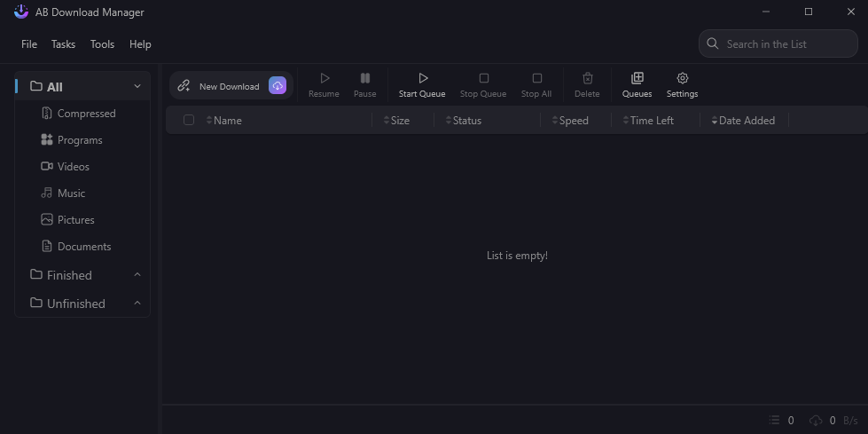
Task: Open Settings from the toolbar gear
Action: pos(682,79)
